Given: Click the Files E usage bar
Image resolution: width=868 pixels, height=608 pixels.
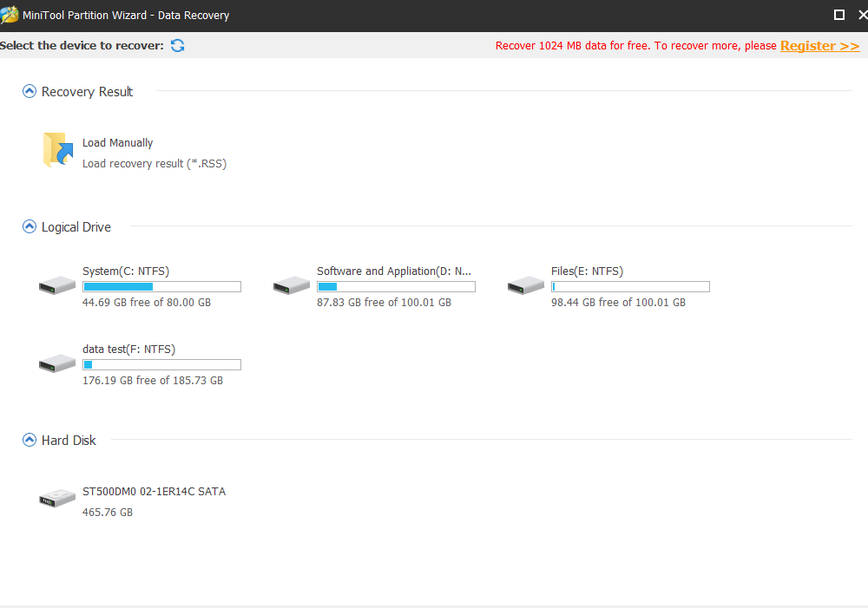Looking at the screenshot, I should point(630,286).
